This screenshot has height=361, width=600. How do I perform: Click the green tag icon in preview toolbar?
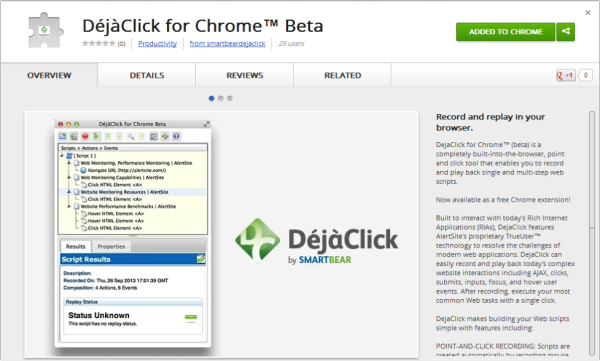(165, 136)
